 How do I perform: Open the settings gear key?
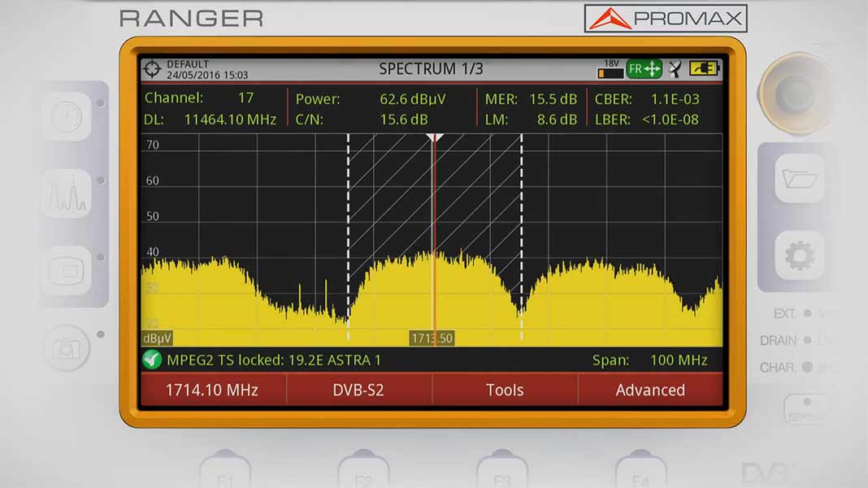point(800,257)
